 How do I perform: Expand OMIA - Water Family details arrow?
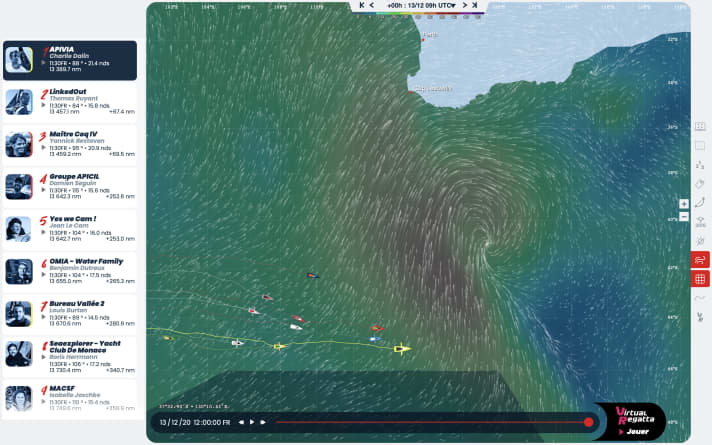(44, 275)
